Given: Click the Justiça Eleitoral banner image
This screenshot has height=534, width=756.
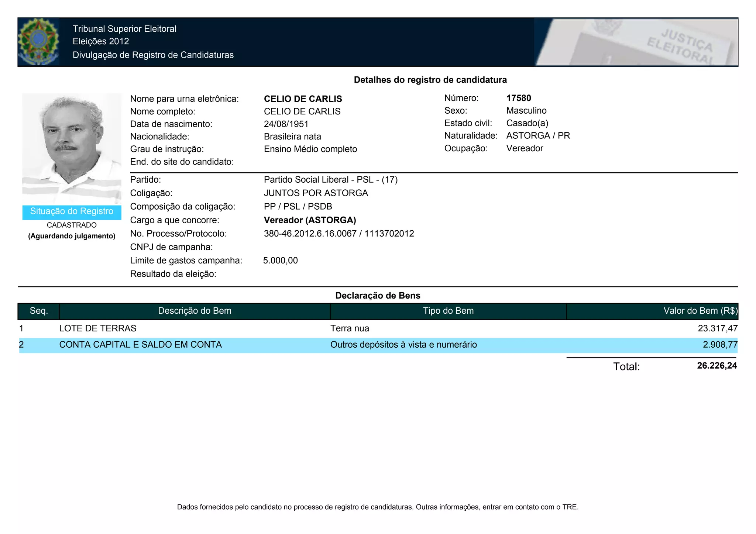Looking at the screenshot, I should (x=636, y=42).
